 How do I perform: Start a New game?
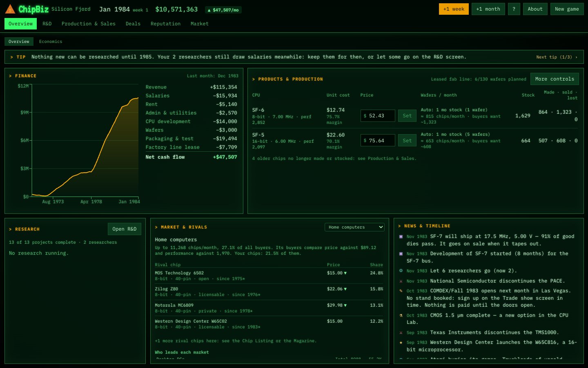point(567,9)
